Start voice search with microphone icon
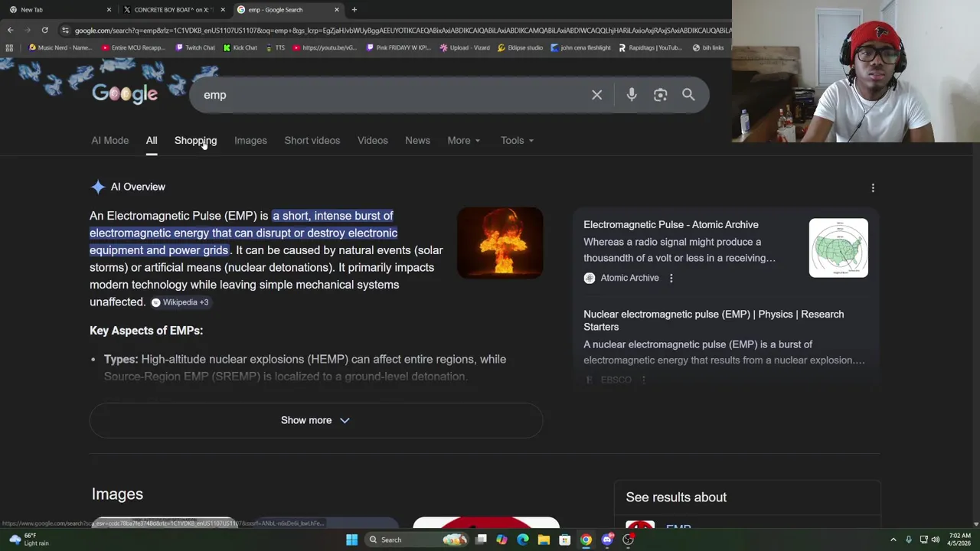This screenshot has width=980, height=551. (632, 95)
